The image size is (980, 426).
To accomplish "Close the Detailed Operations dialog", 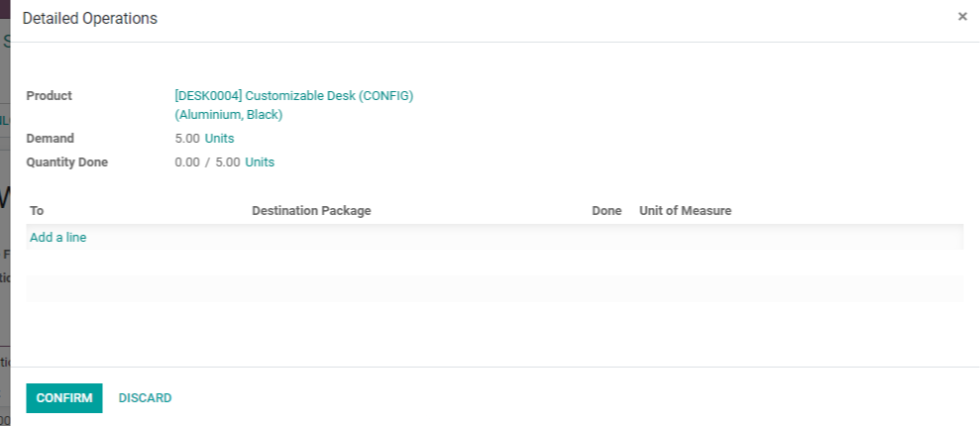I will [962, 17].
